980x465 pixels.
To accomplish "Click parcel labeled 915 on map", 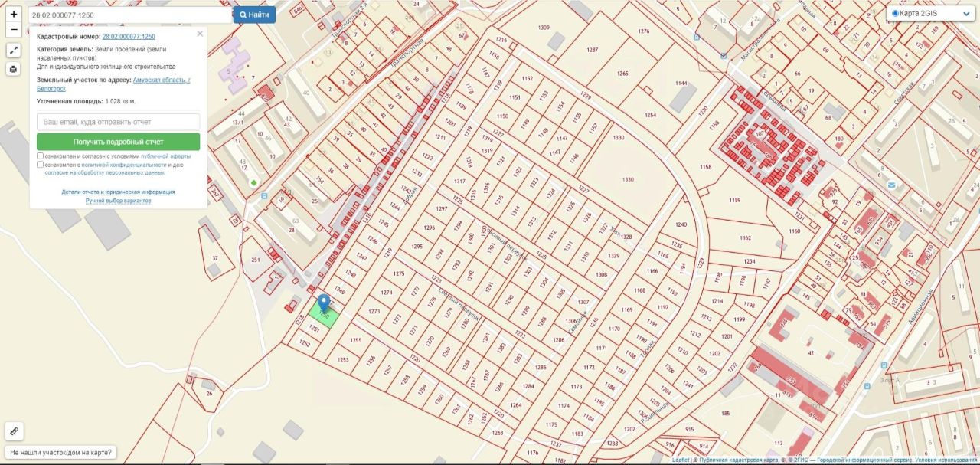I will point(689,429).
